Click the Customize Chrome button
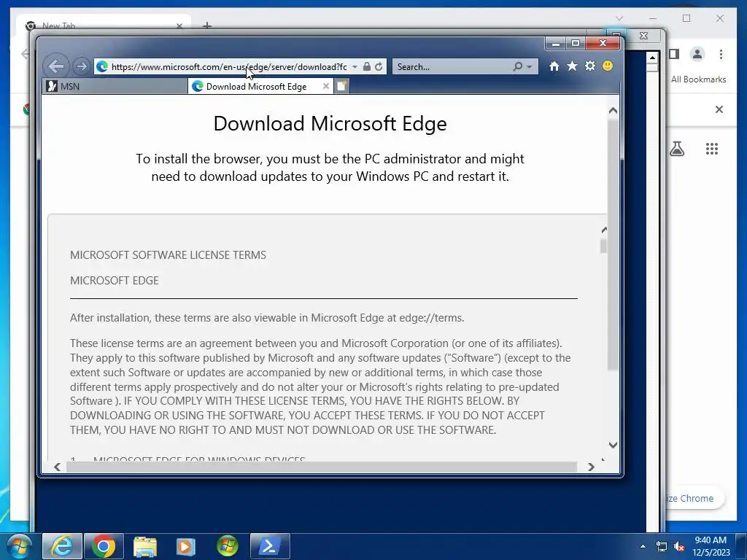The height and width of the screenshot is (560, 747). pos(694,498)
